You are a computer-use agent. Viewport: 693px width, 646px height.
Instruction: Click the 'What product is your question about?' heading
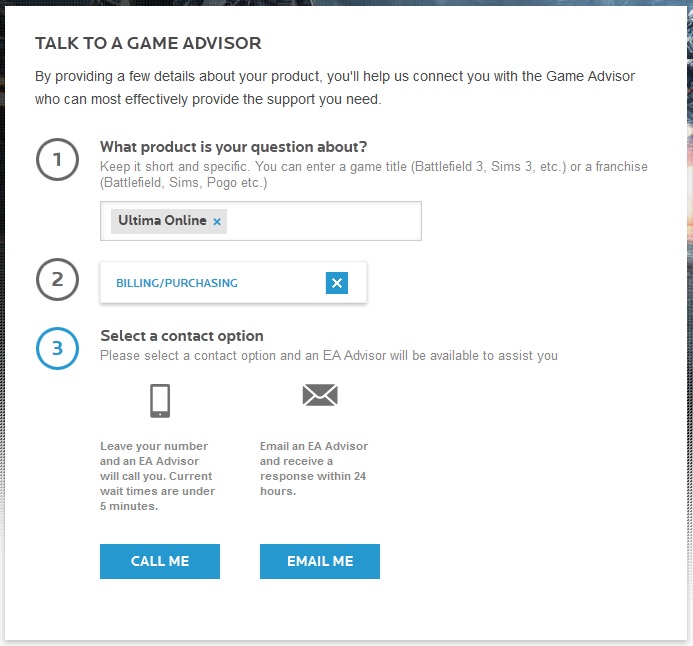click(233, 147)
